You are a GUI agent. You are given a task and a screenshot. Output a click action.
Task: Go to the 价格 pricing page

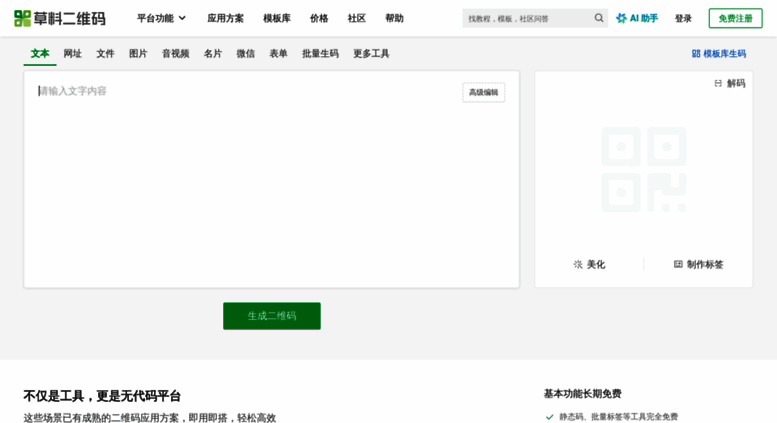tap(319, 18)
